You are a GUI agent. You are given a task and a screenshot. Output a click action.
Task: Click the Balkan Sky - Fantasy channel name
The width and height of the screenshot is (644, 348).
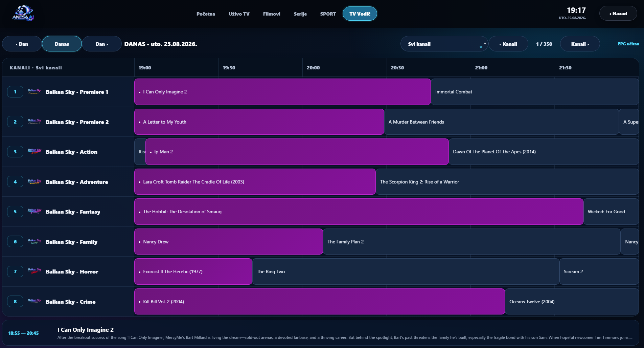[x=73, y=212]
